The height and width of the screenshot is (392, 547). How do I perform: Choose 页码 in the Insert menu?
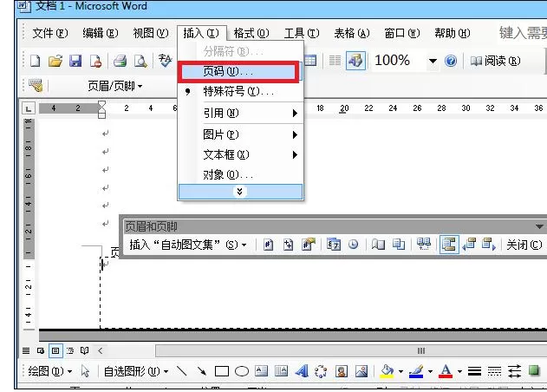238,72
